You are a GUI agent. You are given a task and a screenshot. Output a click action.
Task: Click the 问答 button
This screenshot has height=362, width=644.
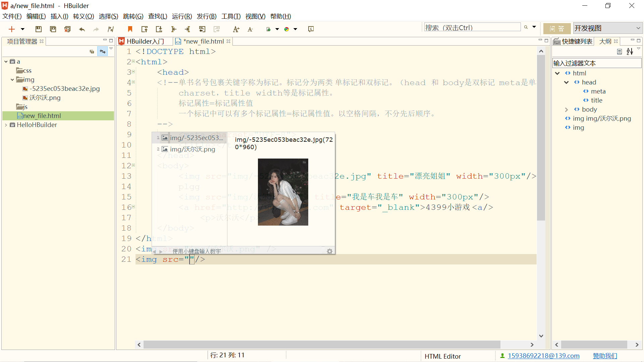(557, 29)
